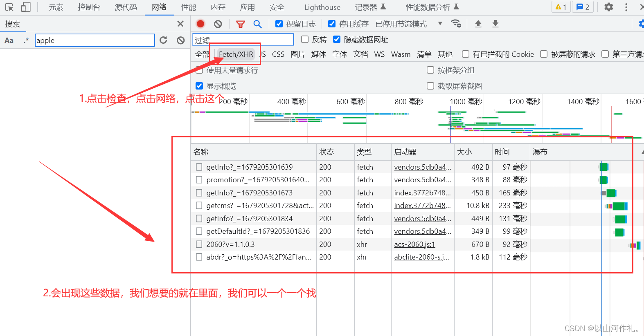
Task: Open index.3772b748 initiator for getcms row
Action: [422, 206]
